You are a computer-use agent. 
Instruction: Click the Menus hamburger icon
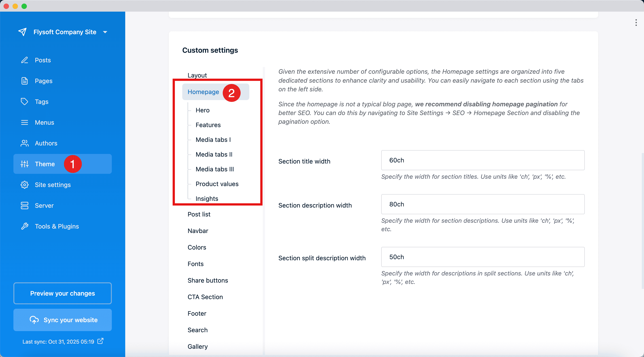[x=25, y=122]
